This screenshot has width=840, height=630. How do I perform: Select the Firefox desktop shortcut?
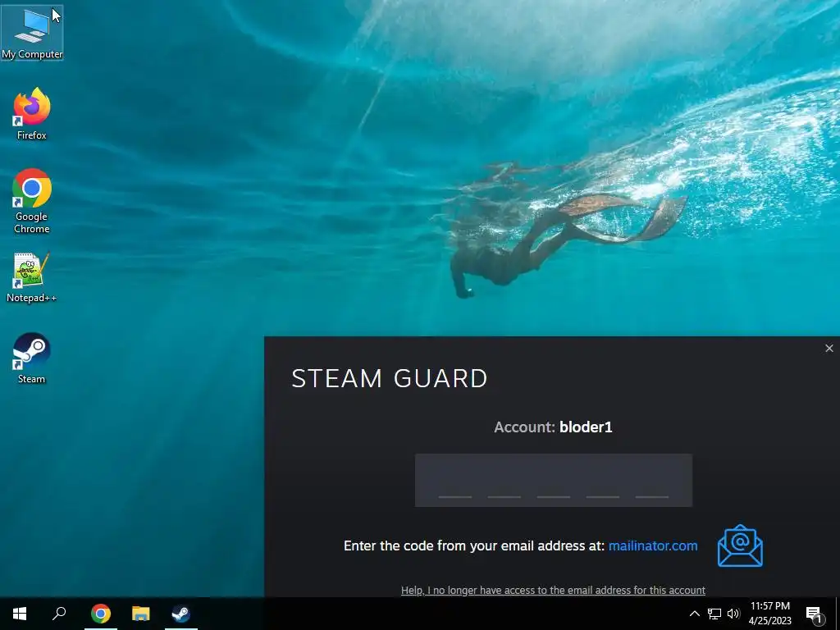[x=32, y=113]
